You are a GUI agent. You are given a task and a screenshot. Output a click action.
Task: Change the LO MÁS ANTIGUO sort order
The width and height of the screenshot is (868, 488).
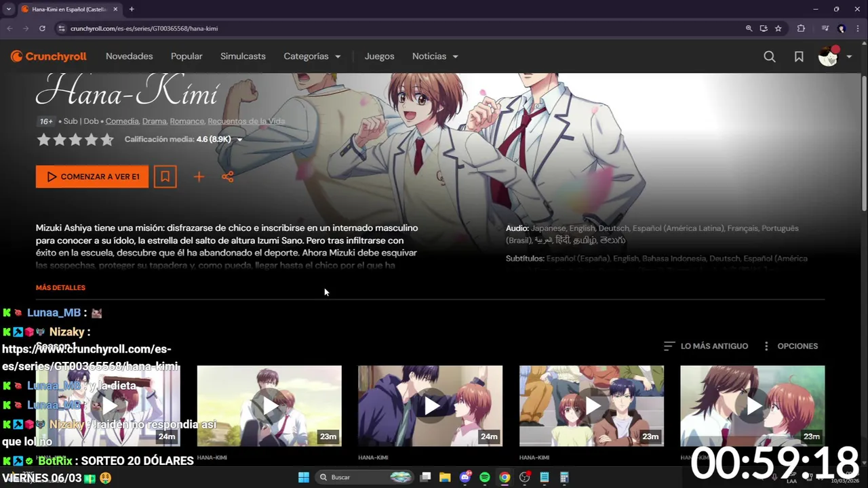(705, 346)
